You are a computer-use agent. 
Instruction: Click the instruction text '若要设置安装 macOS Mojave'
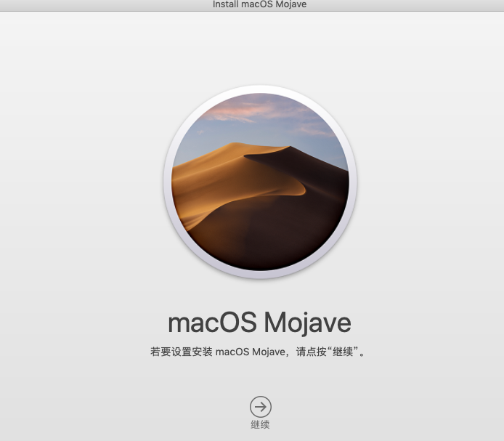pos(218,352)
